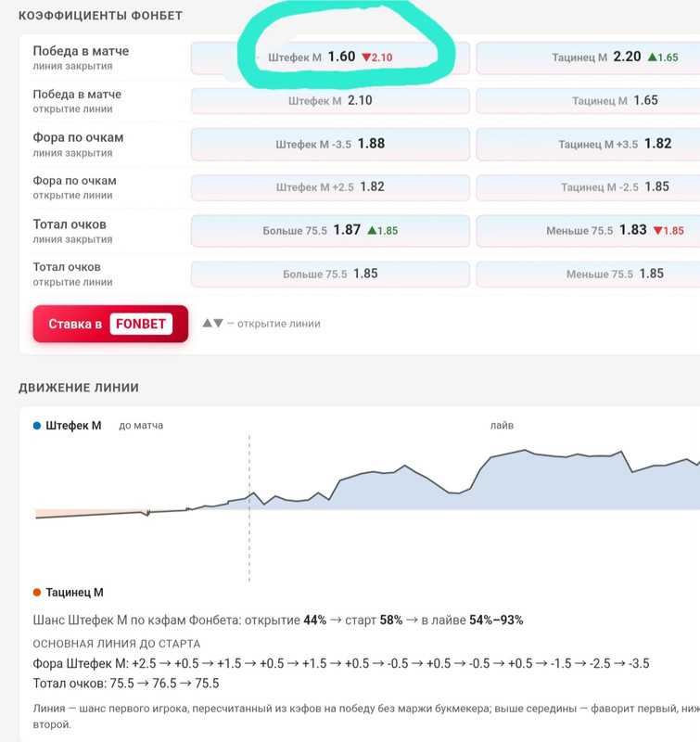Image resolution: width=700 pixels, height=742 pixels.
Task: Click the Шанс Штефек М по кэфам line
Action: tap(278, 620)
